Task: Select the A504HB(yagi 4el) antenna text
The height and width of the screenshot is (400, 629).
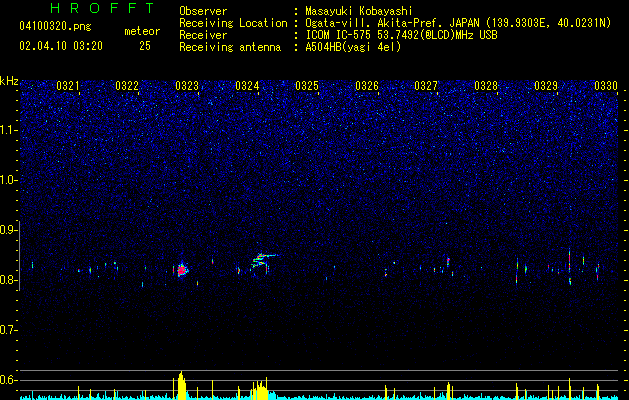Action: [353, 47]
